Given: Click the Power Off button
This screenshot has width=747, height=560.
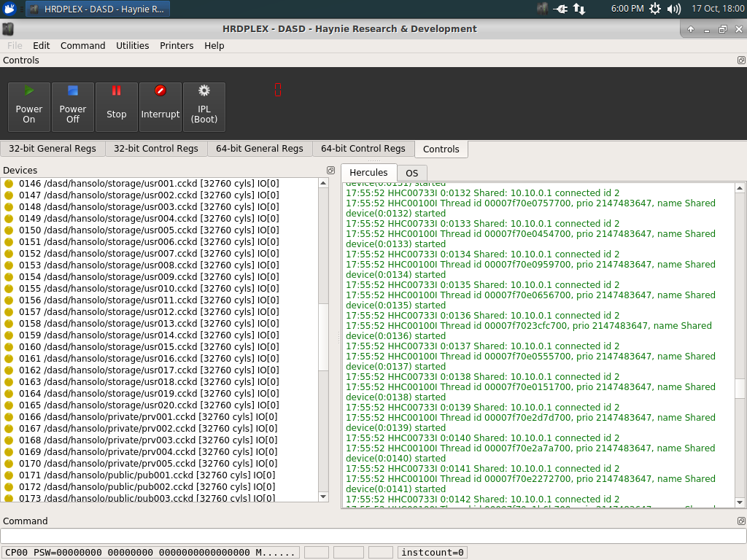Looking at the screenshot, I should [73, 106].
